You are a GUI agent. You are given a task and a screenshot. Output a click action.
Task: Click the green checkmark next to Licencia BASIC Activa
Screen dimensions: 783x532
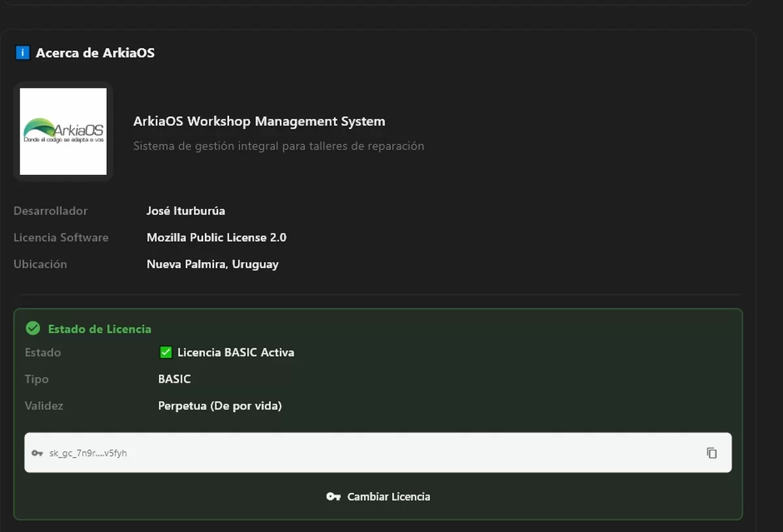click(165, 352)
